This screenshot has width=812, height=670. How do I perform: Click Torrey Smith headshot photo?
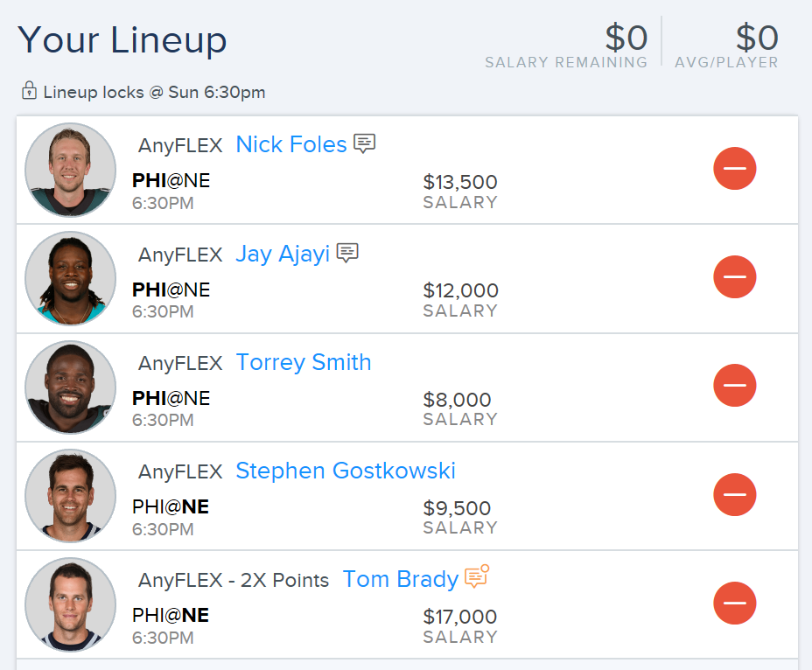click(x=70, y=387)
